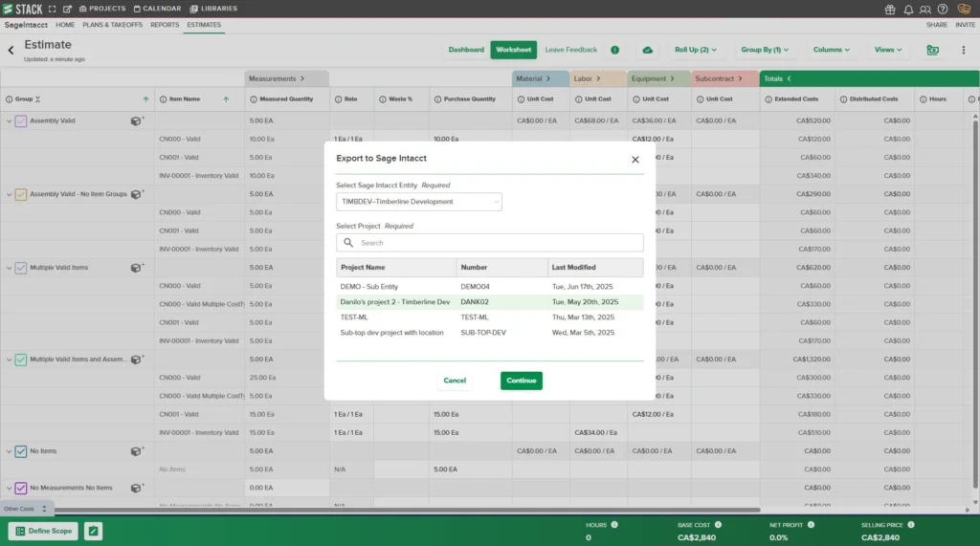Go to HOME tab

tap(65, 25)
